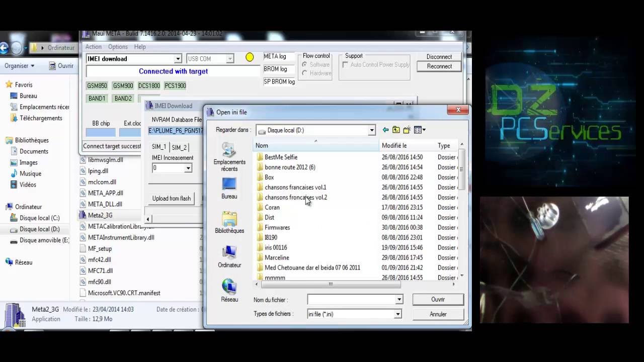Select Bibliothèques in dialog places bar
This screenshot has height=362, width=644.
229,223
